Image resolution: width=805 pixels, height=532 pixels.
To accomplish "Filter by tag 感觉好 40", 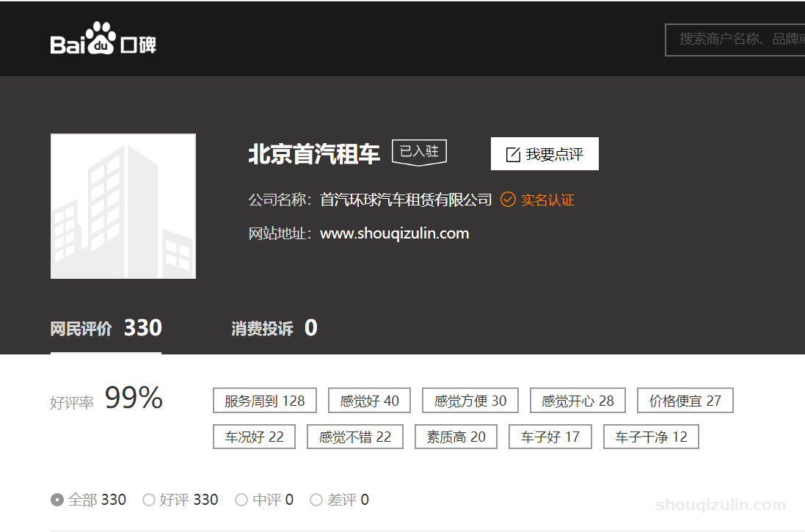I will [x=369, y=401].
